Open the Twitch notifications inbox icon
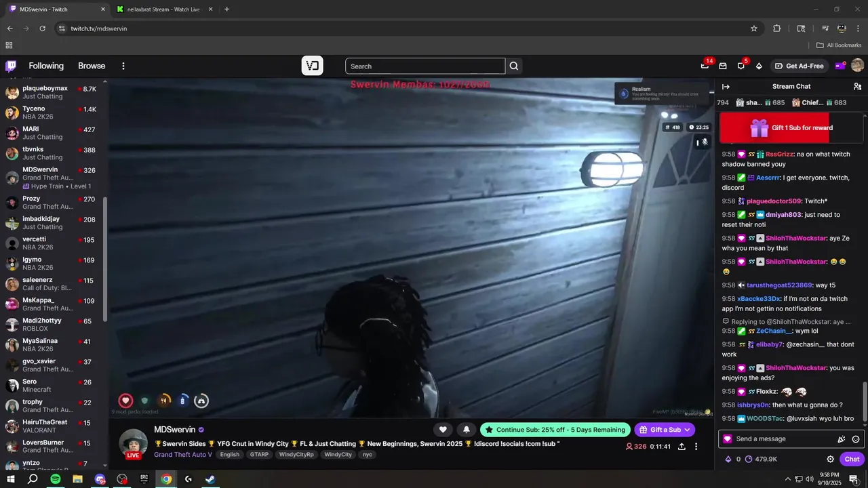 [x=723, y=66]
